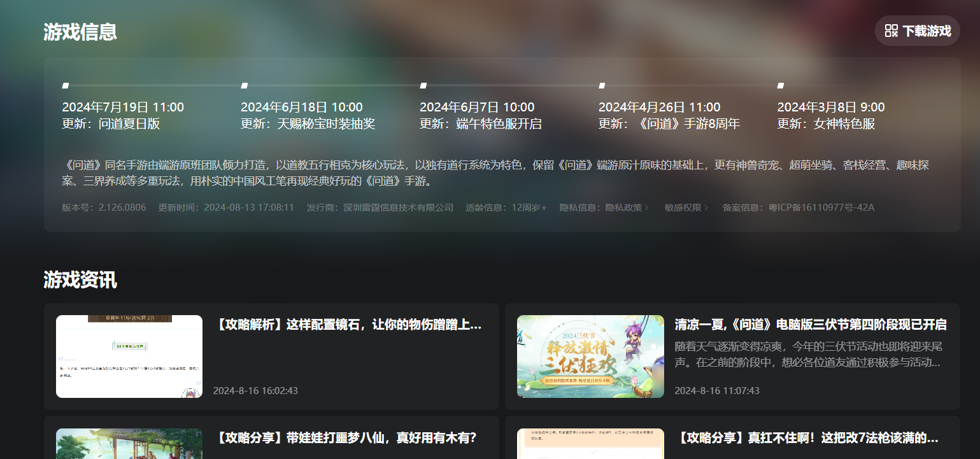Image resolution: width=980 pixels, height=459 pixels.
Task: Click the QR code icon in 下载游戏
Action: click(x=891, y=31)
